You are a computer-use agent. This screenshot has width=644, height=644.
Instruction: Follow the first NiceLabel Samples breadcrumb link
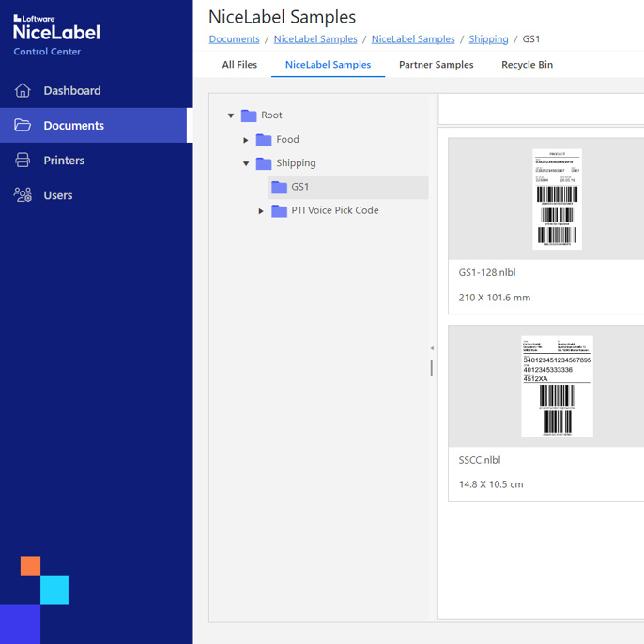click(x=315, y=39)
